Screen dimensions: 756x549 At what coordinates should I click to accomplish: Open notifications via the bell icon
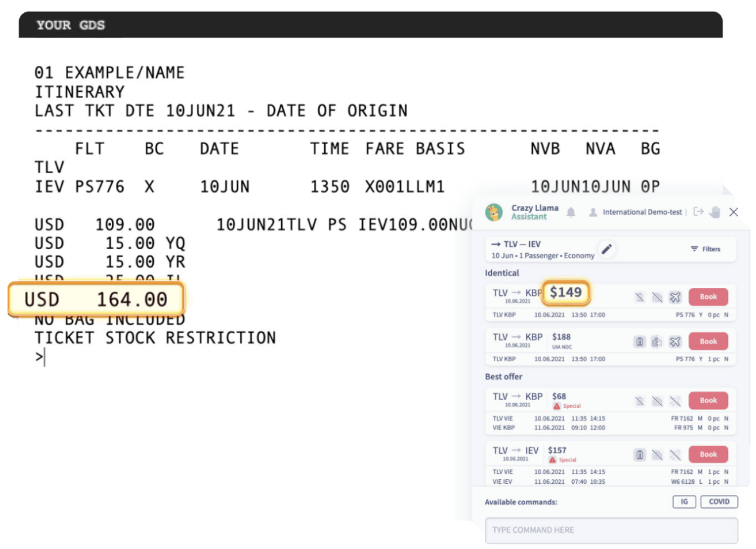pyautogui.click(x=571, y=212)
